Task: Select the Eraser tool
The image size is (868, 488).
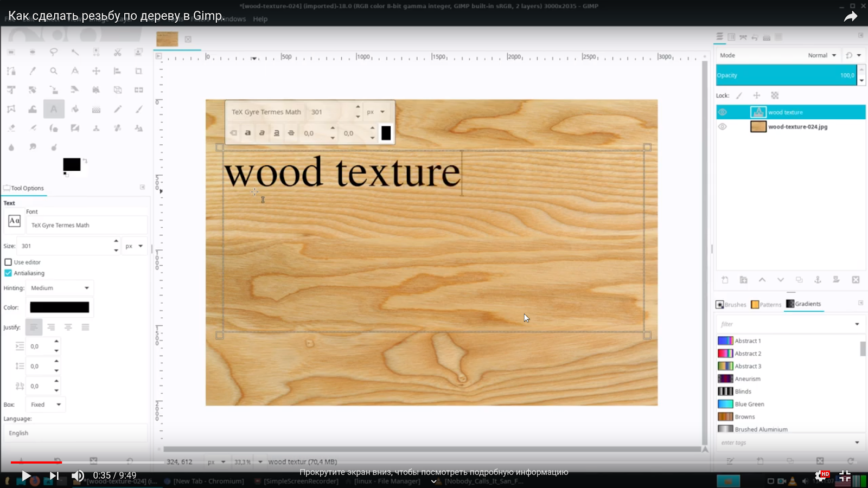Action: [11, 128]
